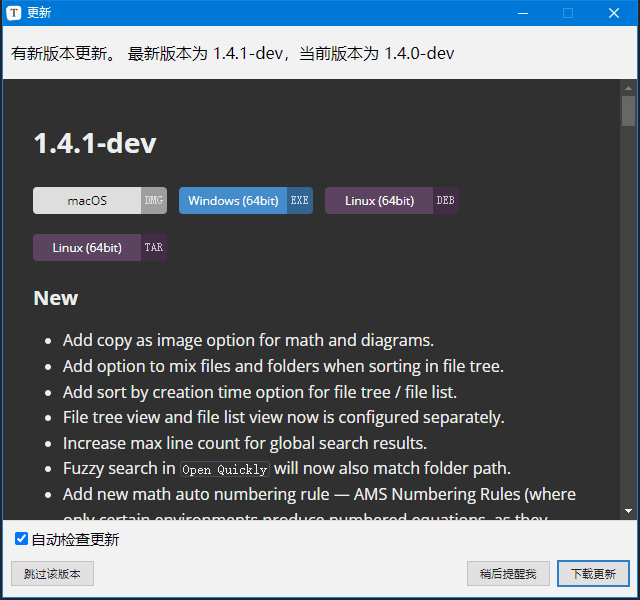640x600 pixels.
Task: Click the release notes scrollbar thumb
Action: coord(628,111)
